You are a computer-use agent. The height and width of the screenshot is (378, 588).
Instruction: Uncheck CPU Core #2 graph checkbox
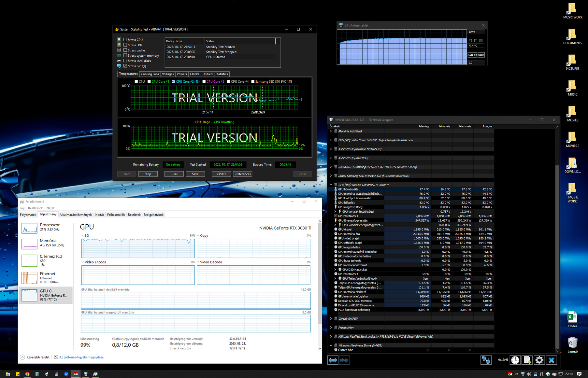(x=173, y=81)
